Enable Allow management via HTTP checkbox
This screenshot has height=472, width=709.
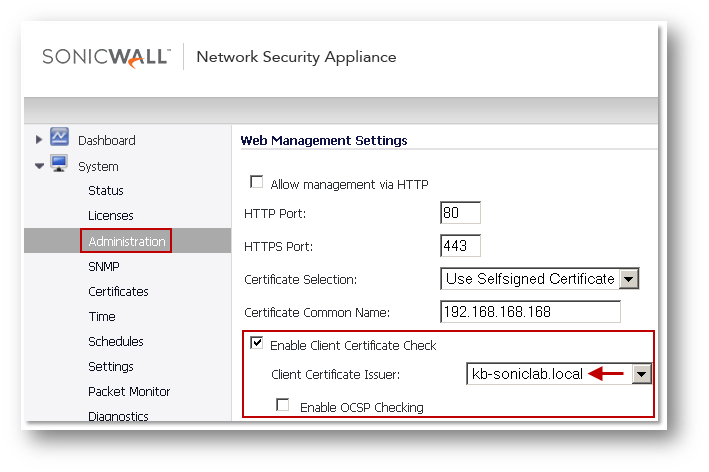coord(257,183)
